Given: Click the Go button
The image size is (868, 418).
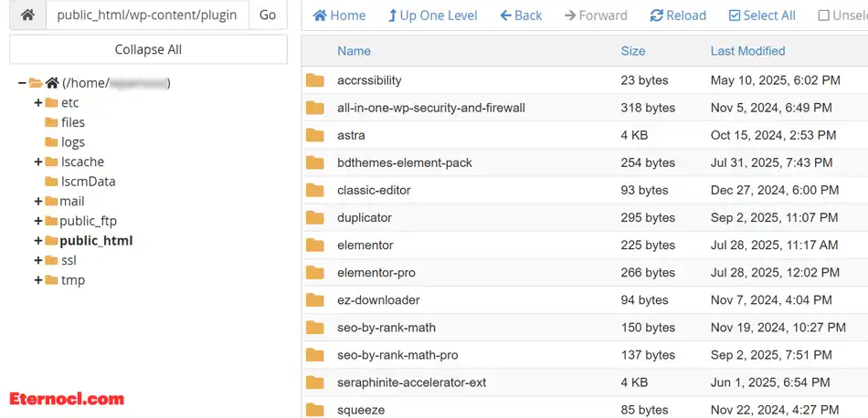Looking at the screenshot, I should click(268, 15).
